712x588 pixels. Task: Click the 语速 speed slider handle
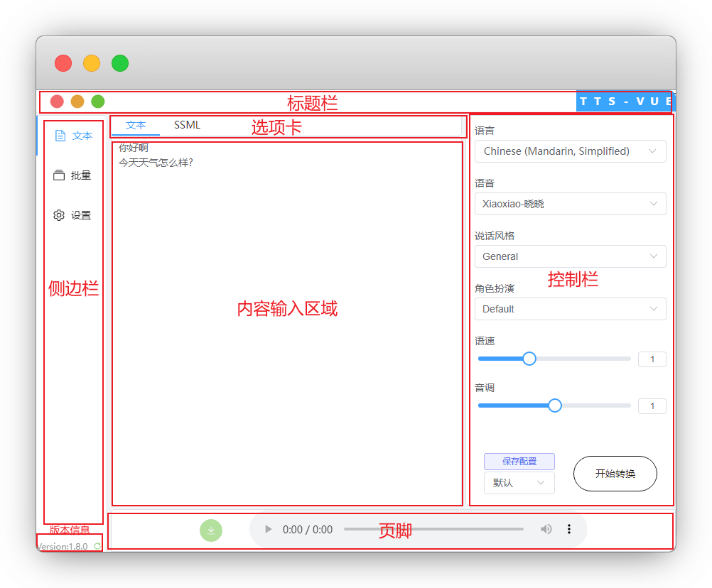[x=529, y=359]
